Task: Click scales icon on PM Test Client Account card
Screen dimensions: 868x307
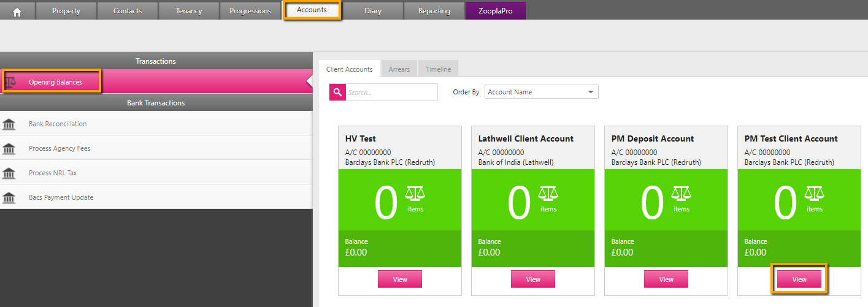Action: point(815,194)
